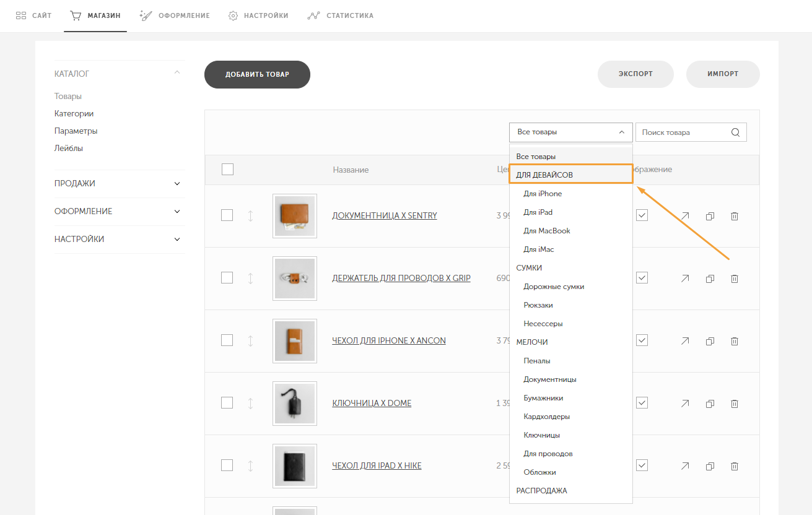
Task: Choose Сумки in the category list
Action: click(571, 268)
